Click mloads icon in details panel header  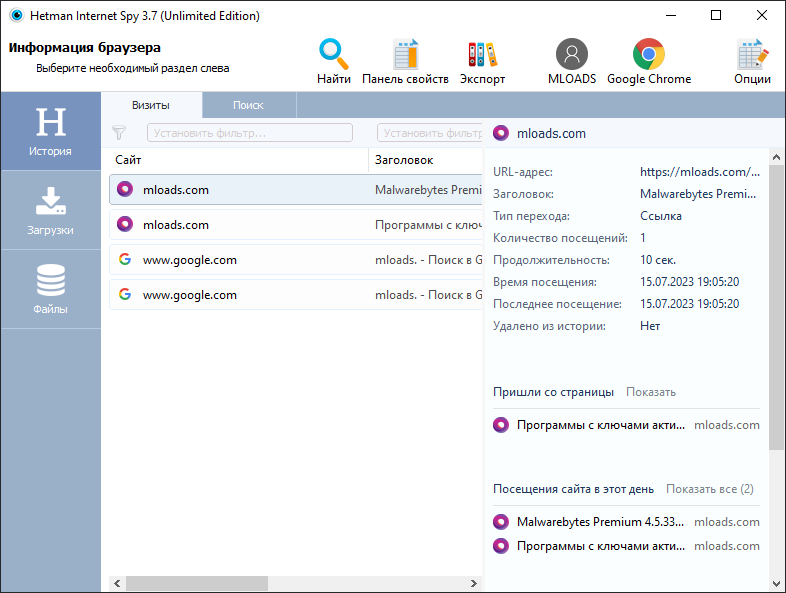click(x=501, y=133)
